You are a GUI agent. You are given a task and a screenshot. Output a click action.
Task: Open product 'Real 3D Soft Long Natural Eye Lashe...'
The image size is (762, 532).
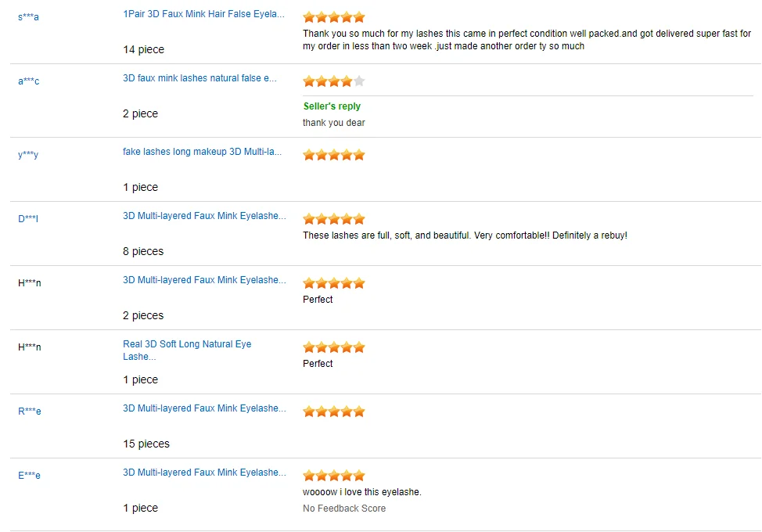click(187, 350)
